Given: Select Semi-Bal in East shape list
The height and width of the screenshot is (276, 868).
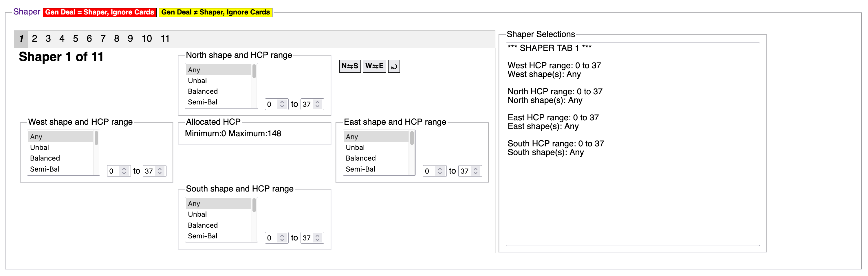Looking at the screenshot, I should [x=376, y=169].
